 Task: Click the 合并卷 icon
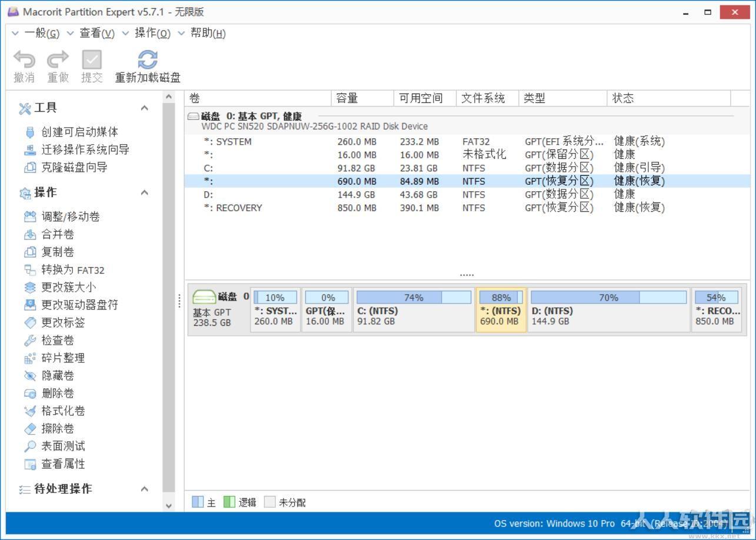(x=30, y=235)
